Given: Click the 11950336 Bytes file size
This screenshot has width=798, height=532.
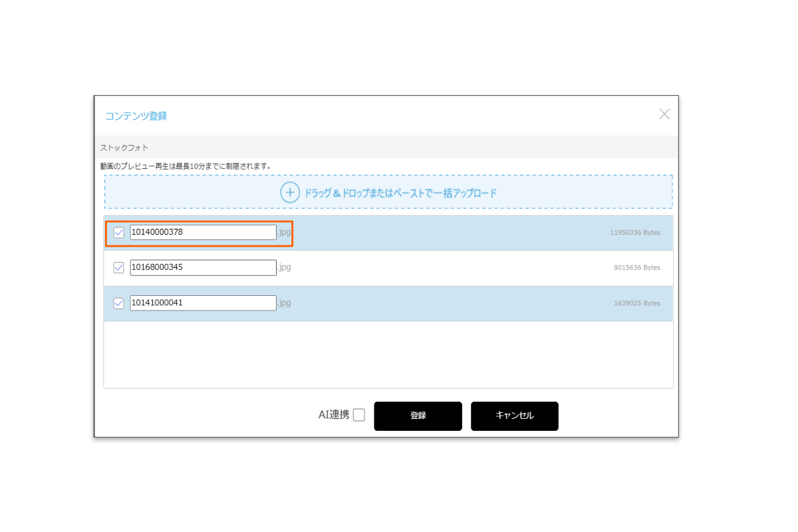Looking at the screenshot, I should pyautogui.click(x=634, y=233).
